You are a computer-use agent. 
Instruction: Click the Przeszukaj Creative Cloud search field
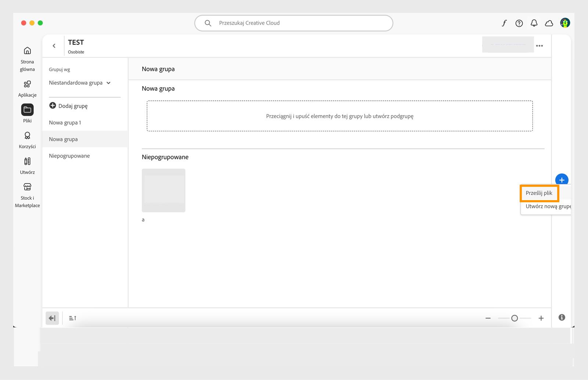tap(294, 23)
